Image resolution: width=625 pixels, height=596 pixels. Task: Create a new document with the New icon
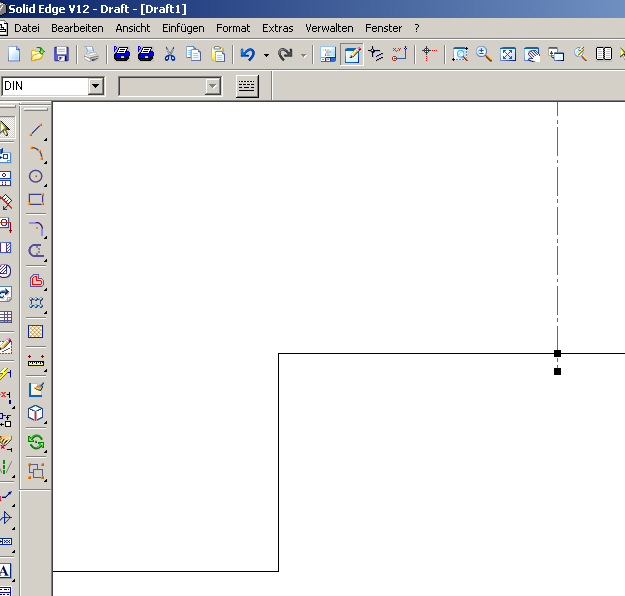14,54
